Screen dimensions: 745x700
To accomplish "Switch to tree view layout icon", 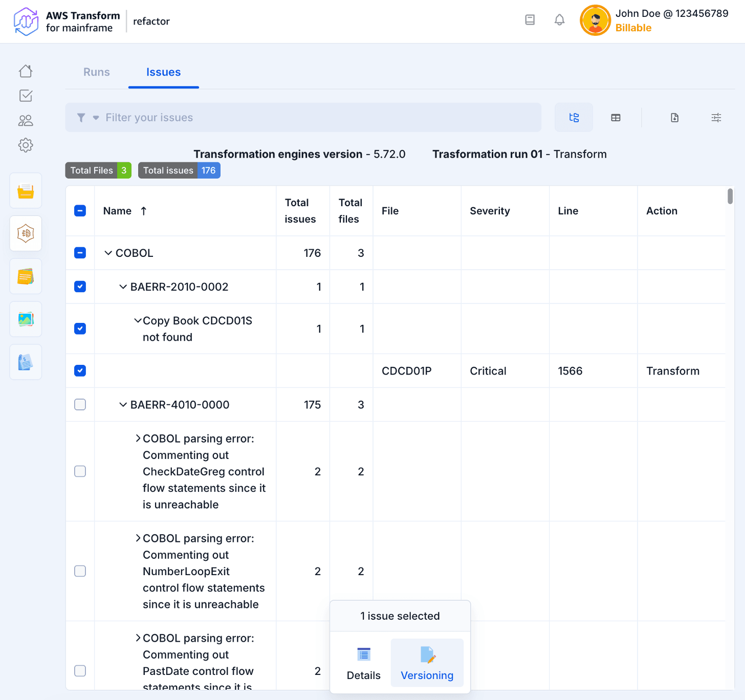I will pos(574,118).
